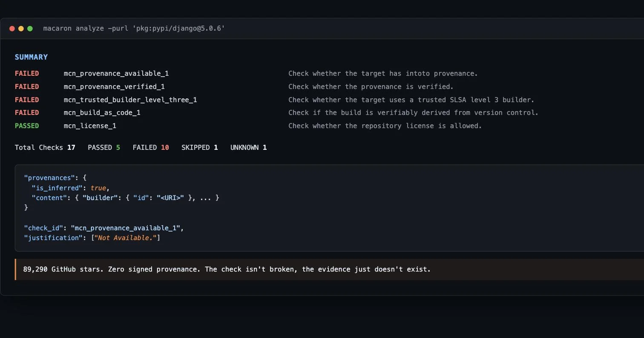Click the "justification": ["Not Available."] line

pyautogui.click(x=92, y=238)
